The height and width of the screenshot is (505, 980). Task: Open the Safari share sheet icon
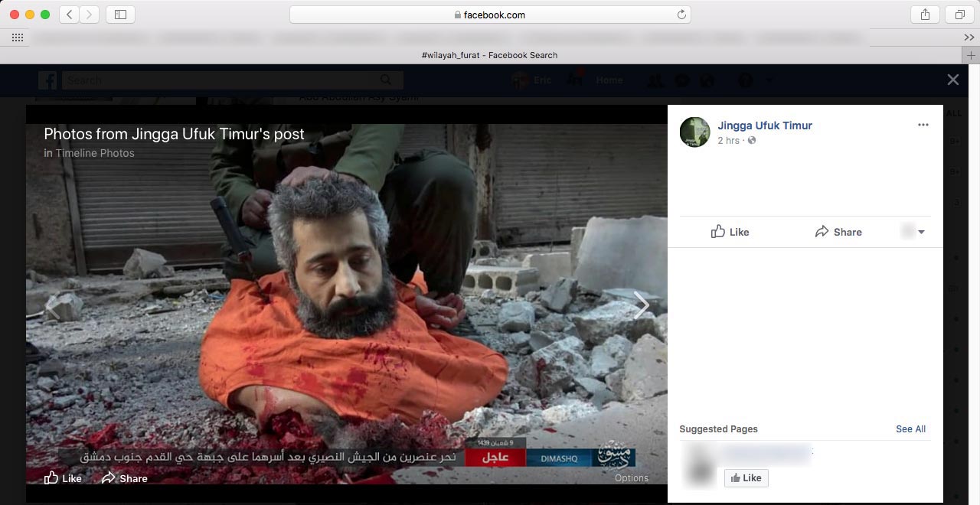pos(925,15)
